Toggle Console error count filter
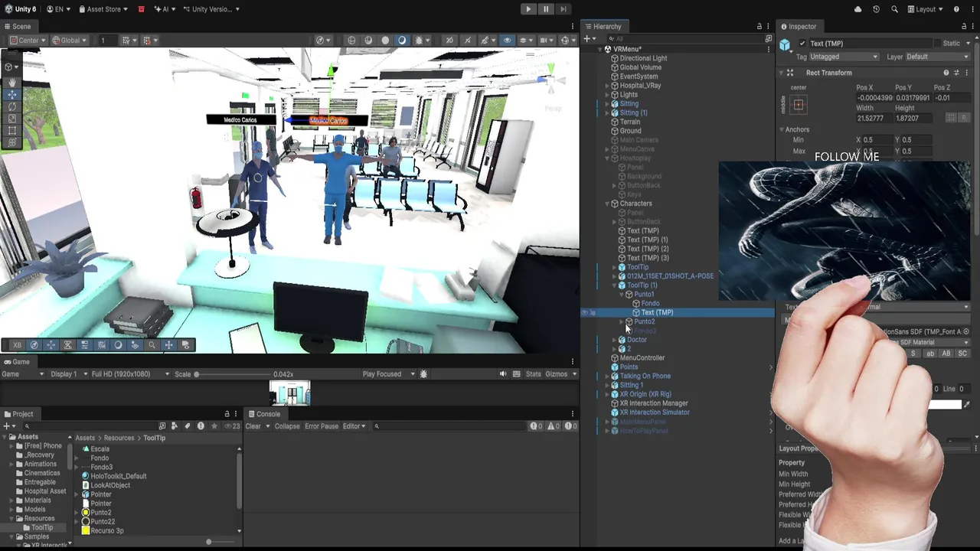The image size is (980, 551). click(x=570, y=426)
